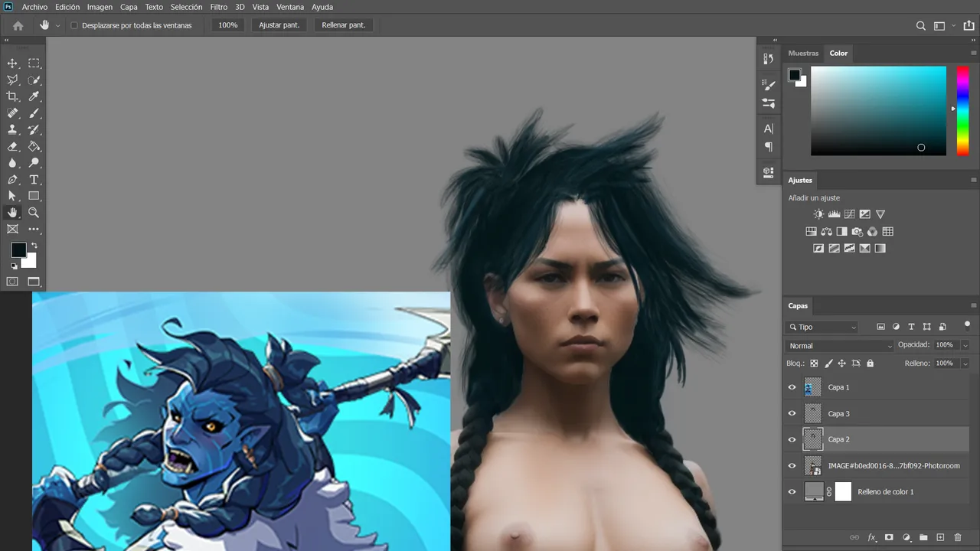The height and width of the screenshot is (551, 980).
Task: Toggle lock all for the layer
Action: click(x=871, y=364)
